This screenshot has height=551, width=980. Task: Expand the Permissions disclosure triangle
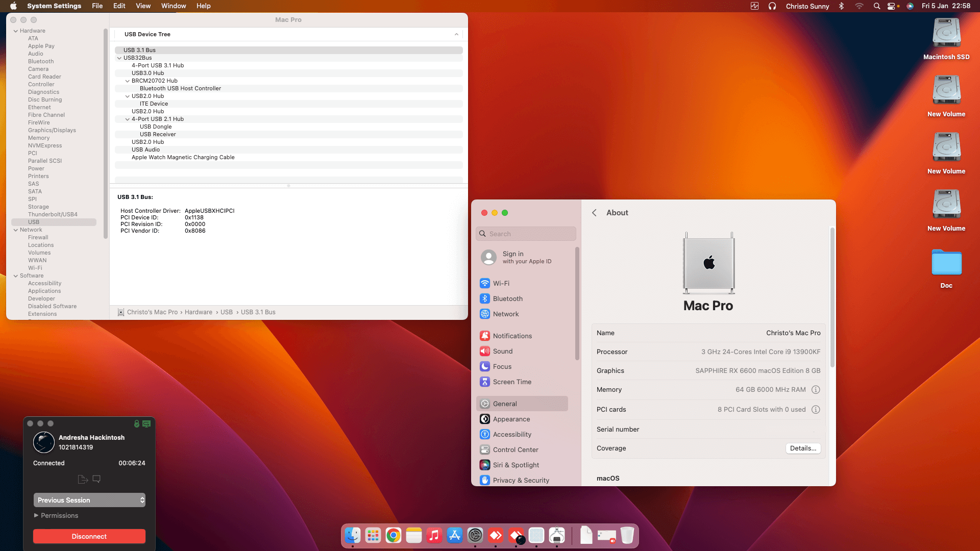(36, 515)
